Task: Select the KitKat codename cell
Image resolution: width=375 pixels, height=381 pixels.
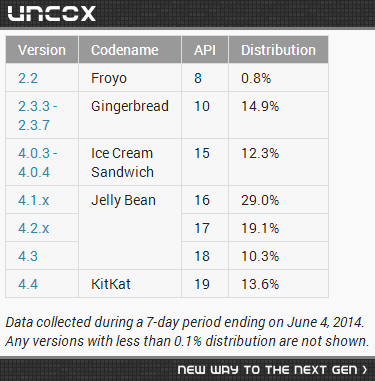Action: click(130, 284)
